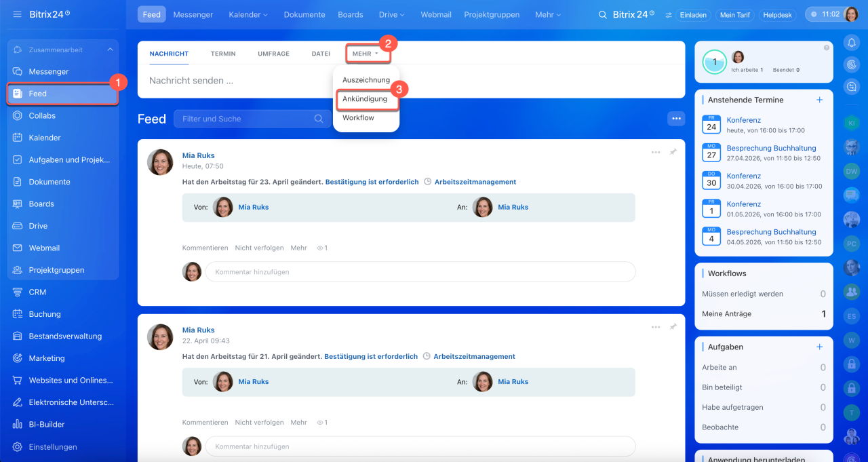Pin the top Mia Ruks post

pos(673,153)
